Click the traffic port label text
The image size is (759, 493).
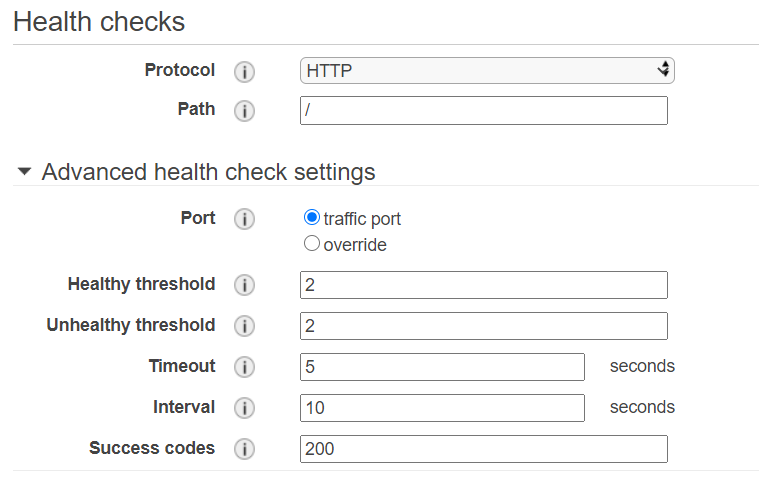(x=362, y=219)
